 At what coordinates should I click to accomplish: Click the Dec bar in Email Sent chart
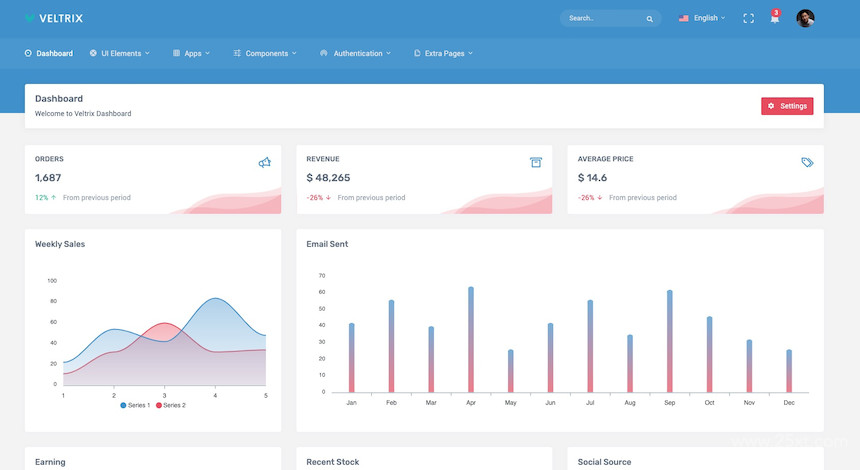[x=789, y=371]
